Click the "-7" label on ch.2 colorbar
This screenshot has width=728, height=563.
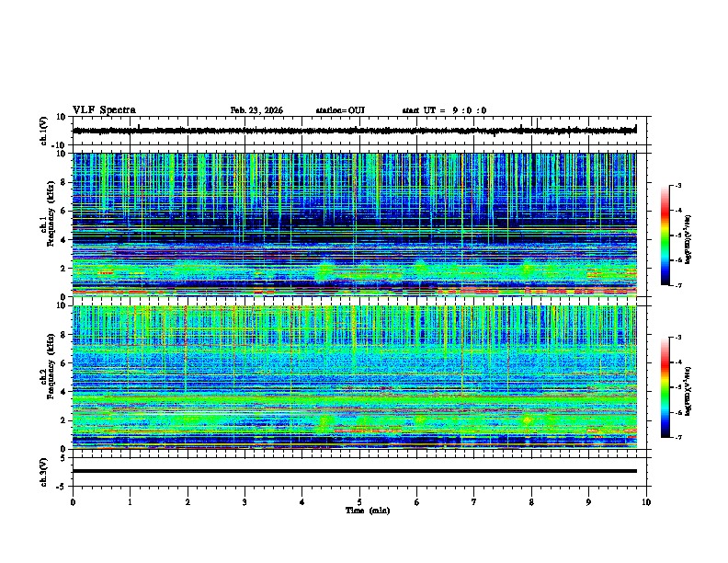[x=678, y=438]
